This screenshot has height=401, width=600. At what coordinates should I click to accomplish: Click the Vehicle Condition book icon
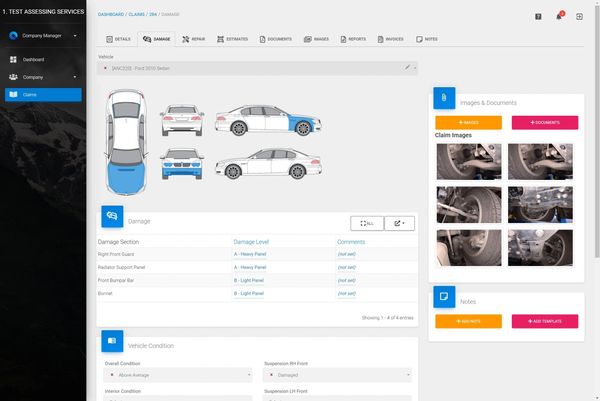112,341
